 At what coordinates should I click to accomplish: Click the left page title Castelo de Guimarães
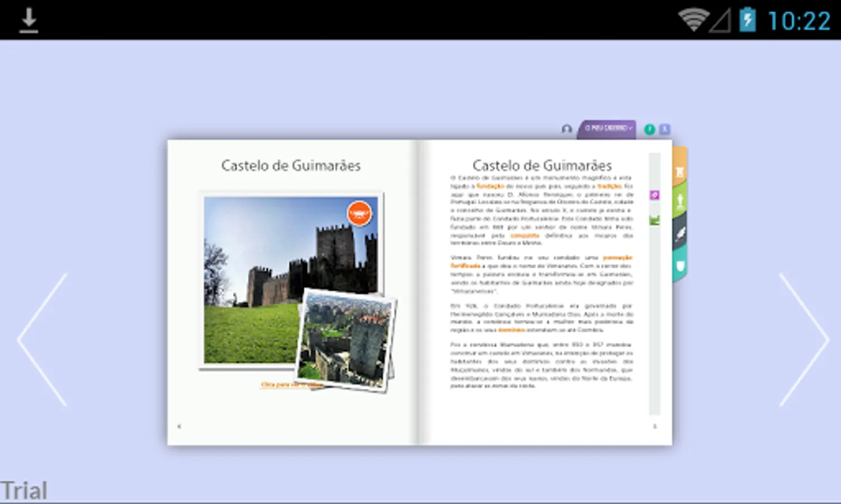[x=291, y=166]
